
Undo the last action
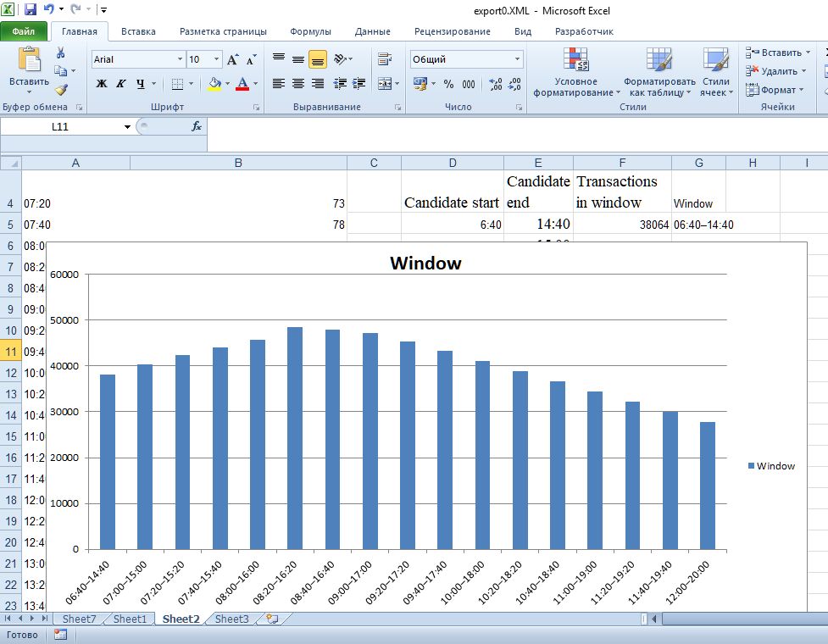pyautogui.click(x=48, y=9)
